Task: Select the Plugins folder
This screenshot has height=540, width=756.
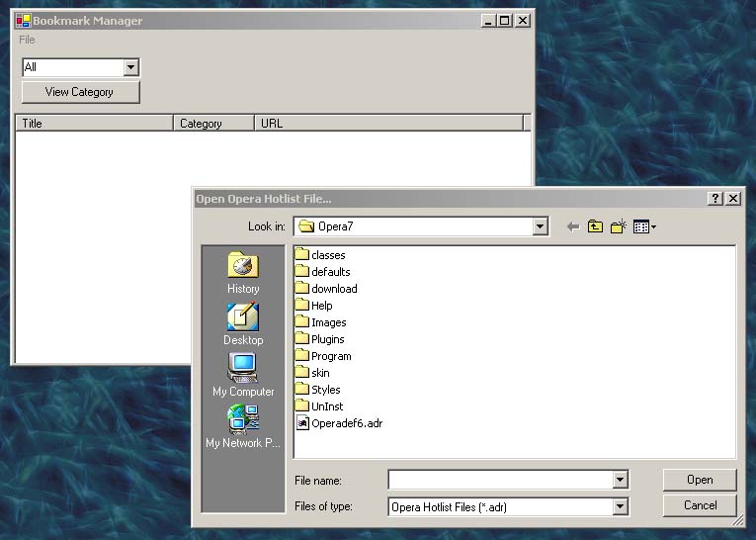Action: 327,339
